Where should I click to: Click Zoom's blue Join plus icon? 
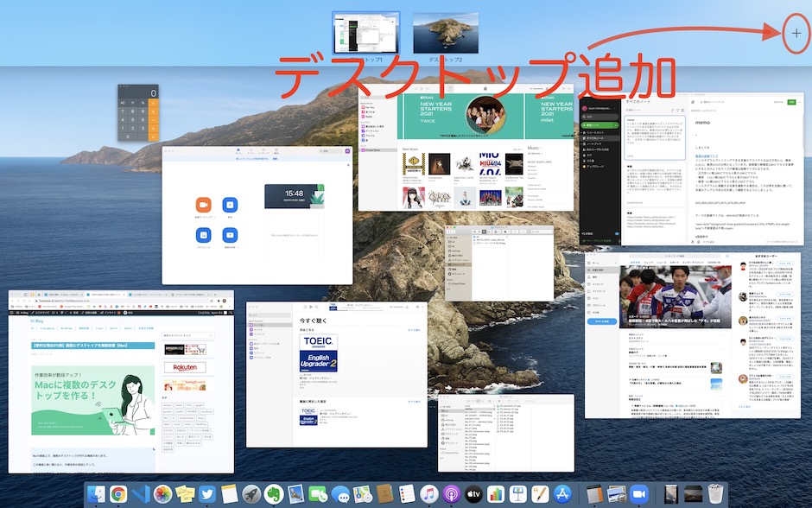click(230, 205)
